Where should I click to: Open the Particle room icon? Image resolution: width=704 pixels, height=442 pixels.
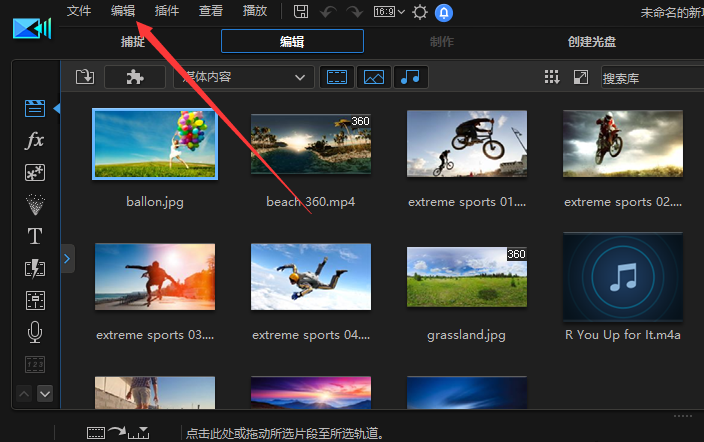click(x=35, y=204)
